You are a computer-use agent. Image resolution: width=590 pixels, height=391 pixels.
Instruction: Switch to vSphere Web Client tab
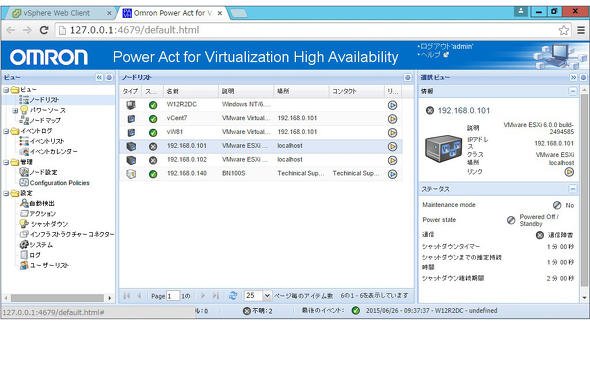point(60,13)
